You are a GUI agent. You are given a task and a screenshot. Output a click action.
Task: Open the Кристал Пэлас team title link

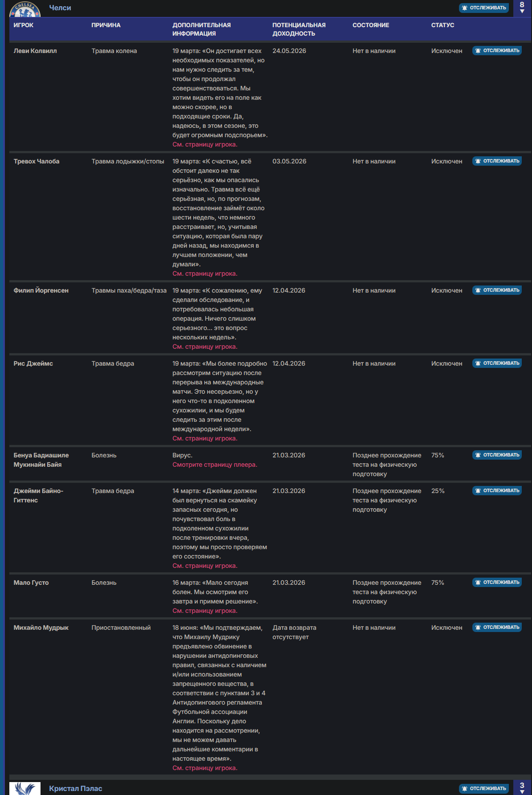pyautogui.click(x=76, y=788)
